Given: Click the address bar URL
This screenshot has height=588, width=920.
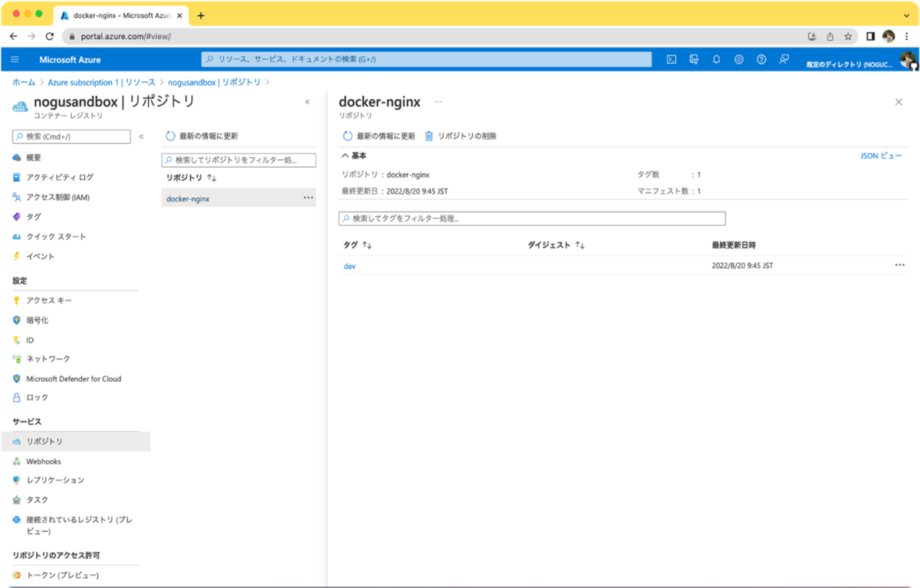Looking at the screenshot, I should coord(126,36).
